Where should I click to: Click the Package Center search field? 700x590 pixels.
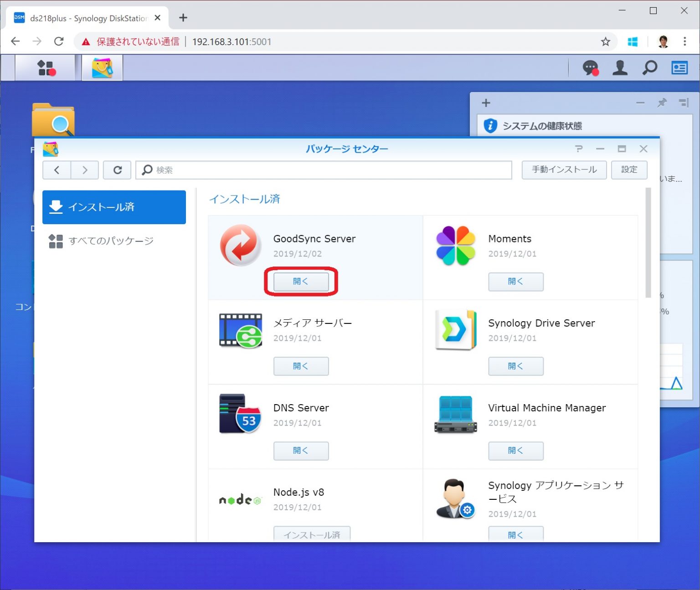coord(324,170)
